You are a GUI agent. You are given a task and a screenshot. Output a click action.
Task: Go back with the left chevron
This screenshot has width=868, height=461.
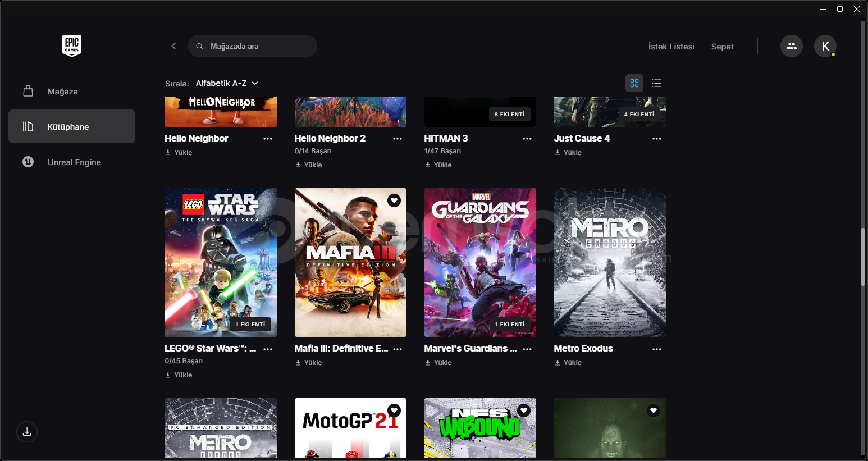click(173, 46)
